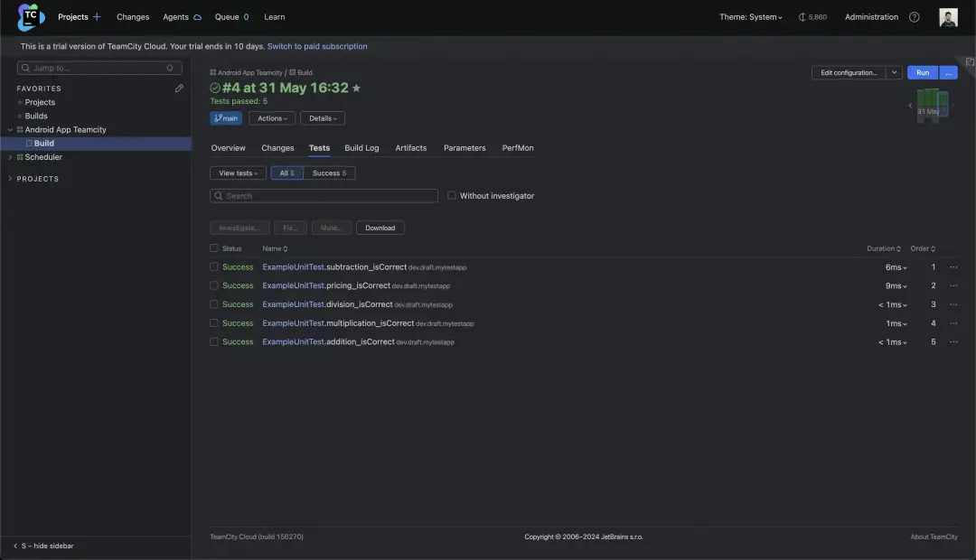
Task: Switch to the PerfMon tab
Action: pos(518,148)
